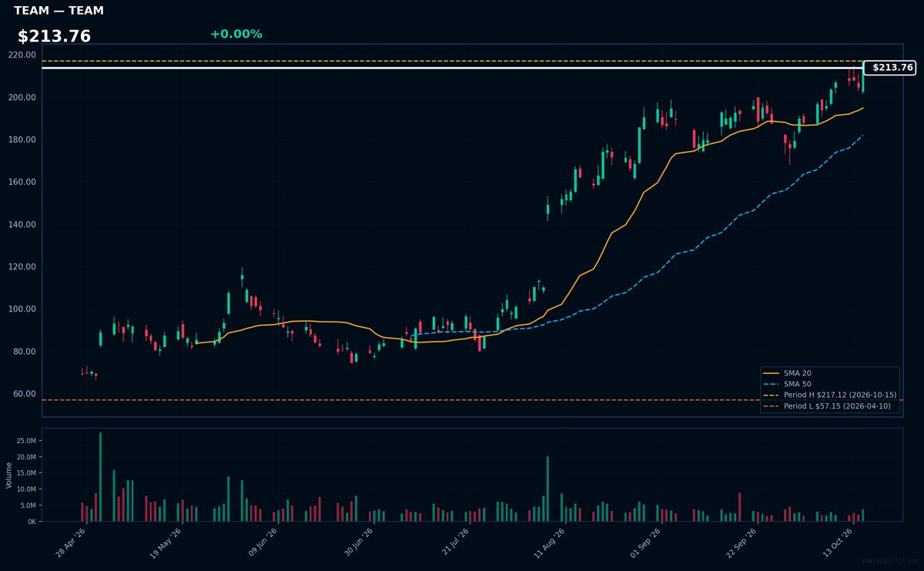Click the 180.00 price axis label
Image resolution: width=924 pixels, height=571 pixels.
point(22,139)
